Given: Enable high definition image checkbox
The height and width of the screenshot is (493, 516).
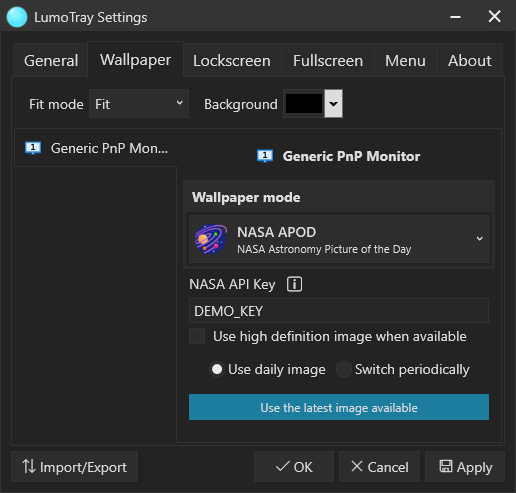Looking at the screenshot, I should (x=197, y=336).
